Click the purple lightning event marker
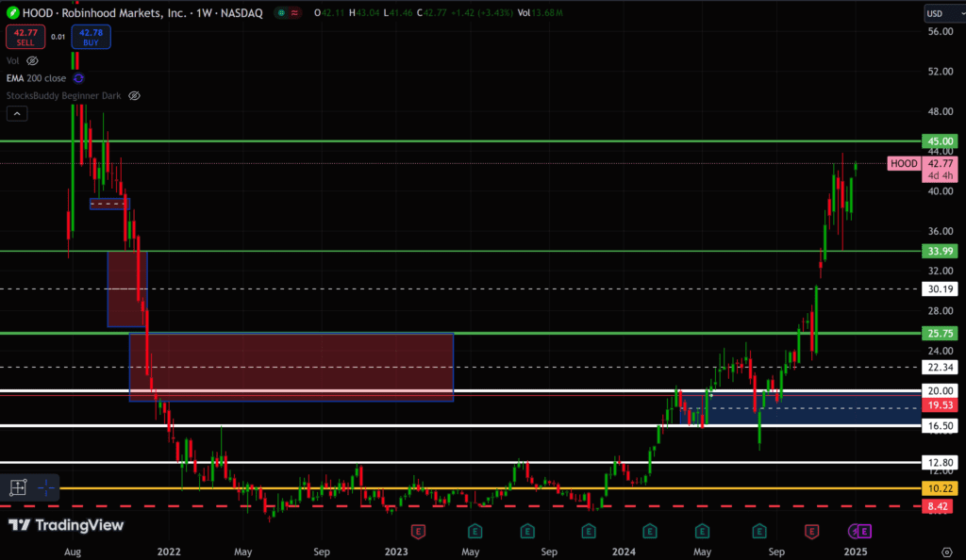Screen dimensions: 966x560 click(854, 531)
